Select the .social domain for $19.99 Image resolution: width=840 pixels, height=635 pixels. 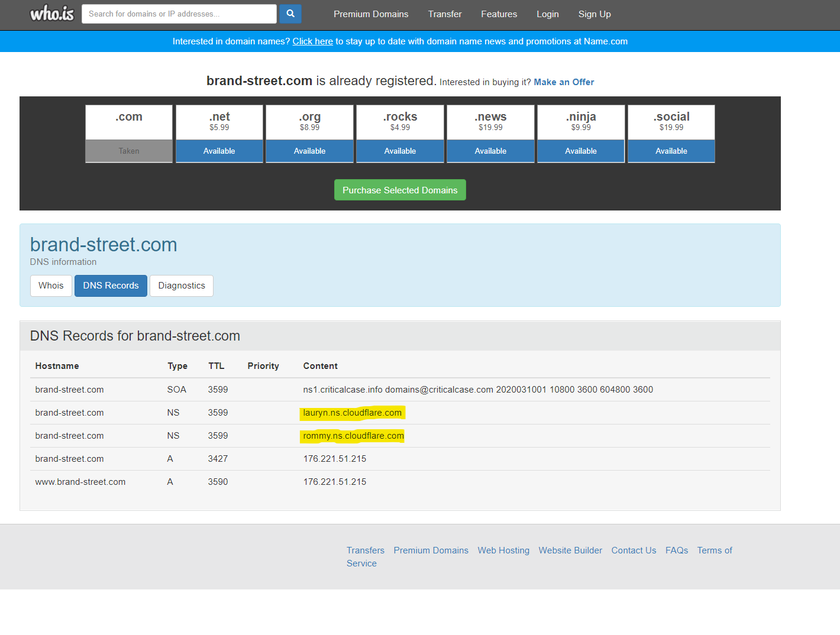point(671,134)
